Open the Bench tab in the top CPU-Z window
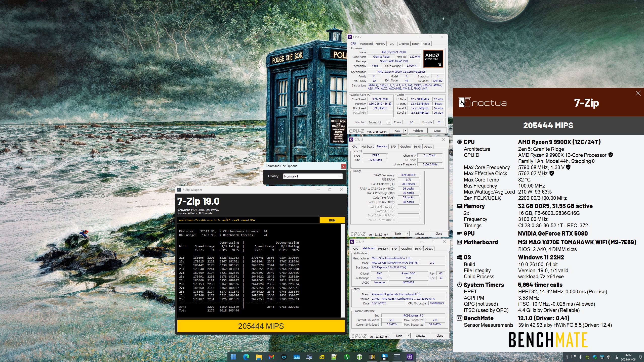The image size is (644, 362). click(x=416, y=44)
